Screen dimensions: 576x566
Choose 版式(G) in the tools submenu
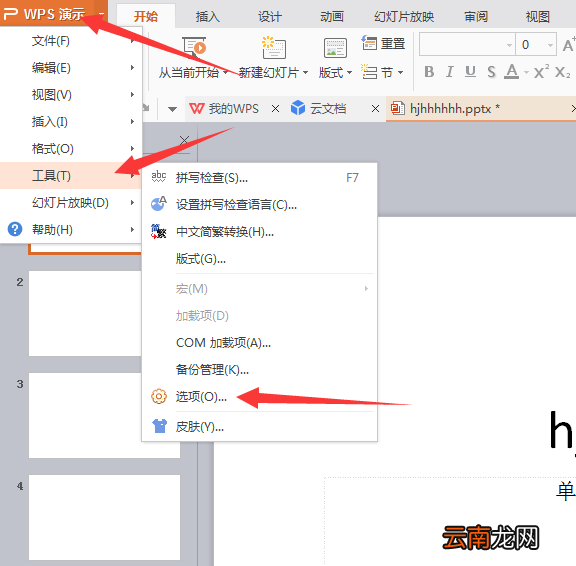coord(259,259)
